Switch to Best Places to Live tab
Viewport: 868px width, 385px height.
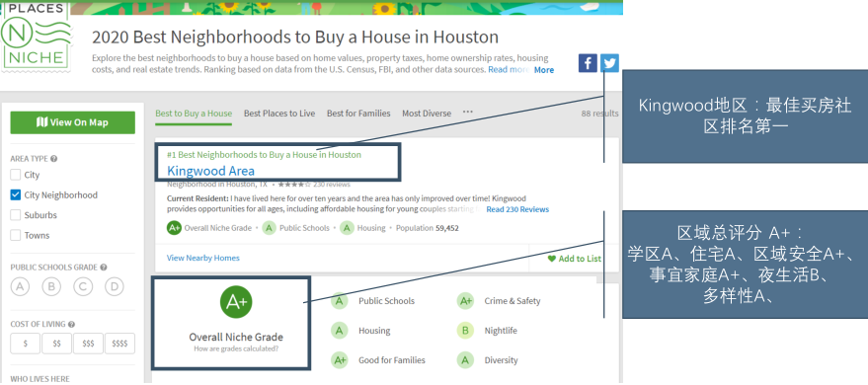click(x=279, y=114)
